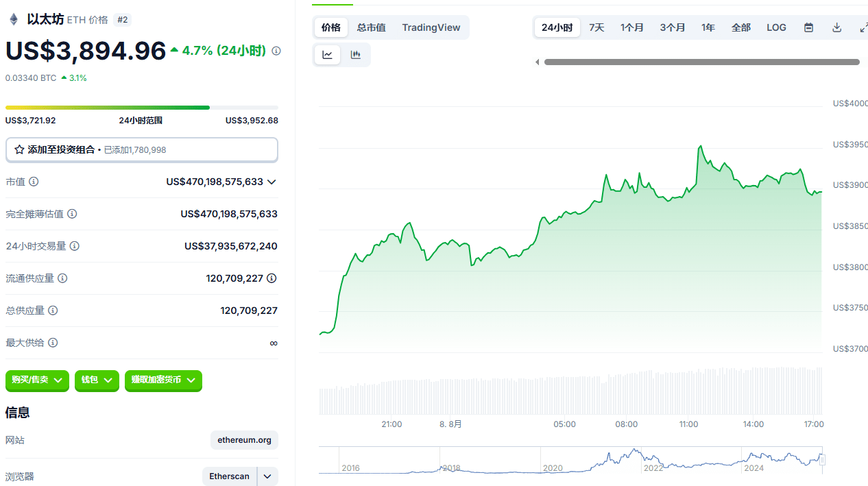Switch to TradingView tab
Screen dimensions: 868x486
(431, 27)
